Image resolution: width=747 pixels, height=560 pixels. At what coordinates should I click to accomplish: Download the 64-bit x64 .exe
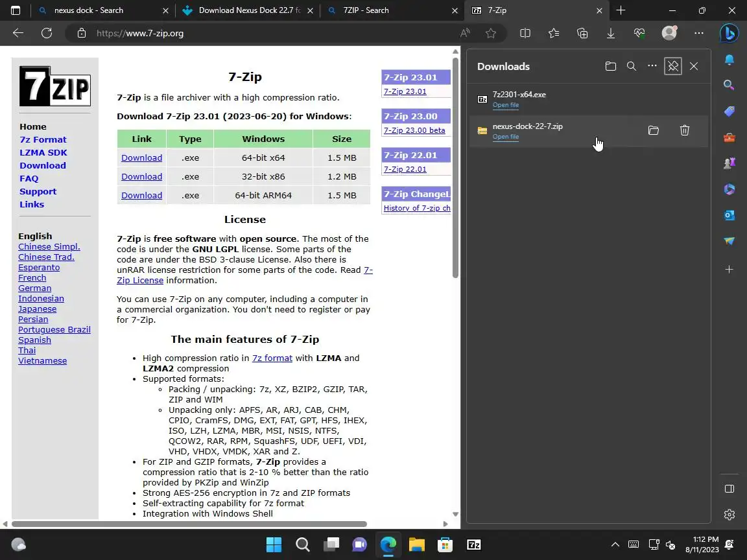pos(141,157)
